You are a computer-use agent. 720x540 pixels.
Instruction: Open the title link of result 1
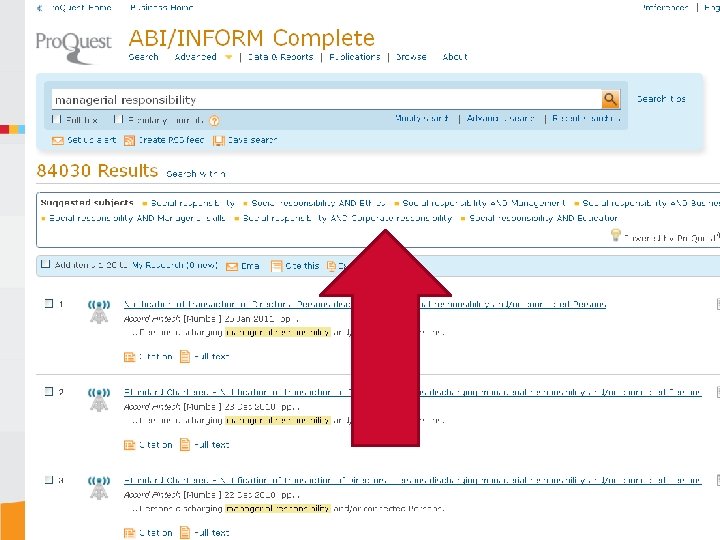(x=365, y=304)
